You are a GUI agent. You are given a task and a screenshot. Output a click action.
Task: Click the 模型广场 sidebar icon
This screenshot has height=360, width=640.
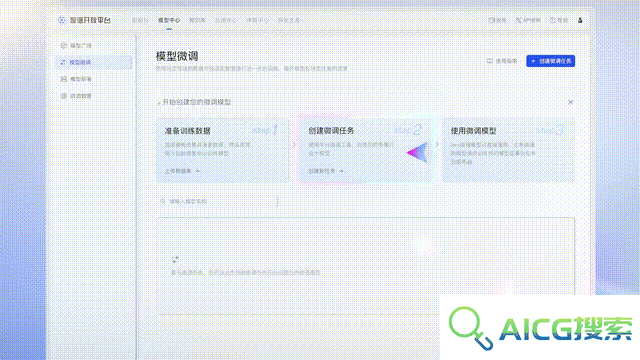[x=64, y=45]
